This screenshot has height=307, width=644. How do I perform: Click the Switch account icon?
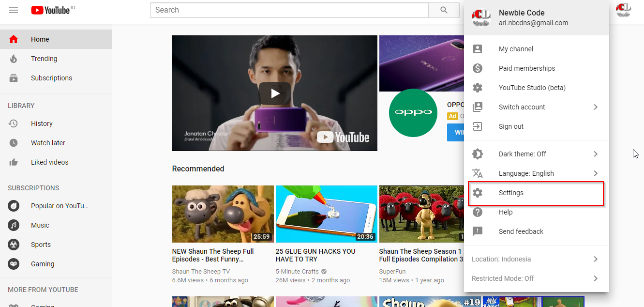[x=478, y=107]
